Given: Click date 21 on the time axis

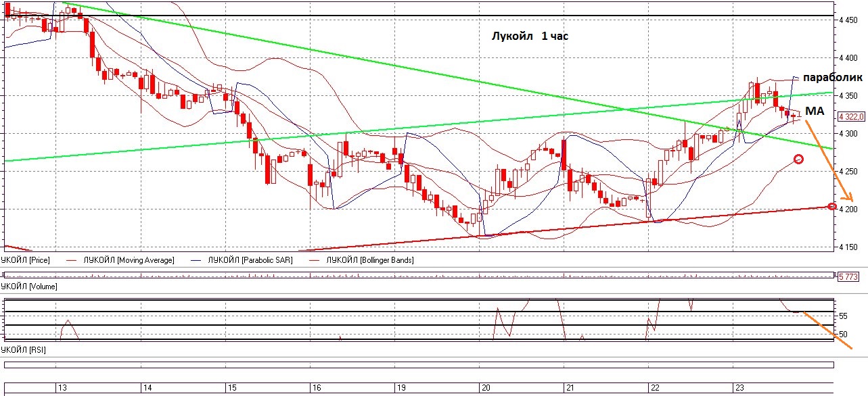Looking at the screenshot, I should click(570, 389).
